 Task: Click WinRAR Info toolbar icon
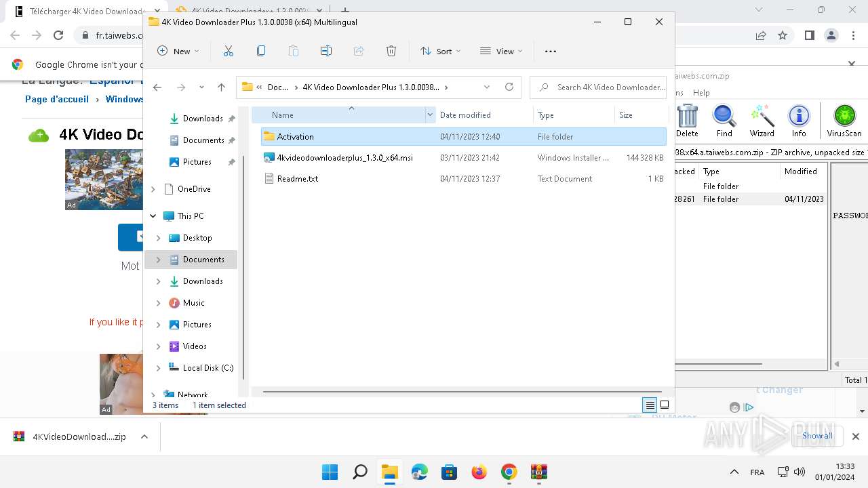point(799,121)
